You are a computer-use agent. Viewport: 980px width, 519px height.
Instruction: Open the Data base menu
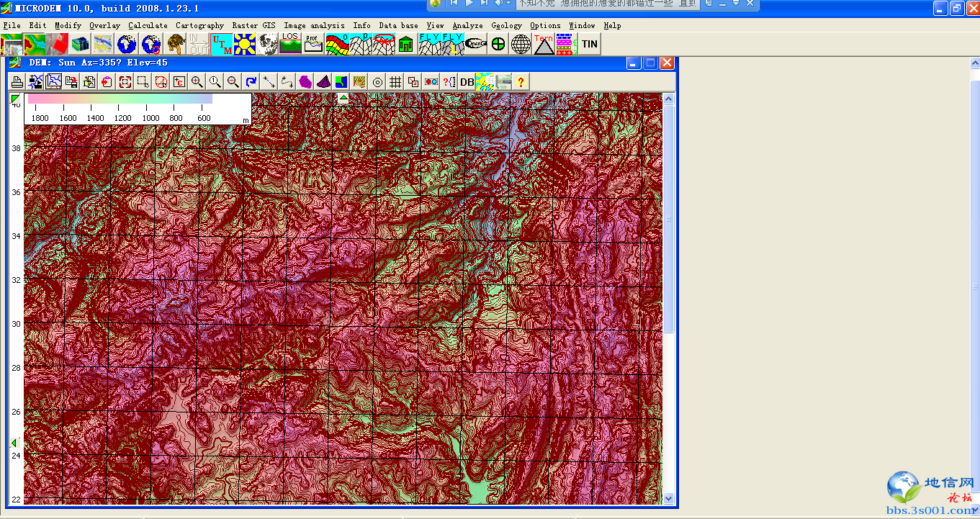(398, 25)
